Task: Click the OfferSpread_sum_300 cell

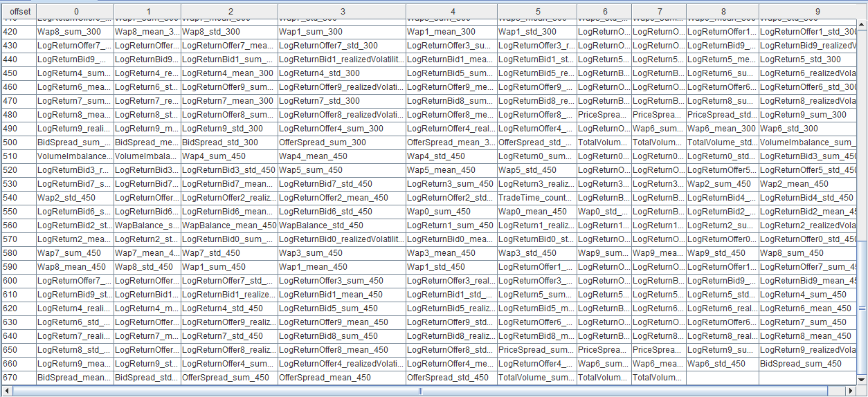Action: point(341,142)
